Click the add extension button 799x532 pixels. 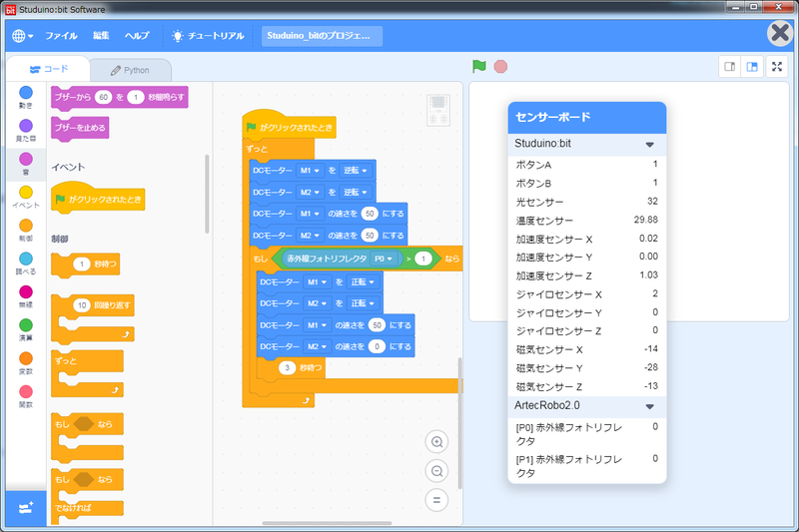point(26,508)
